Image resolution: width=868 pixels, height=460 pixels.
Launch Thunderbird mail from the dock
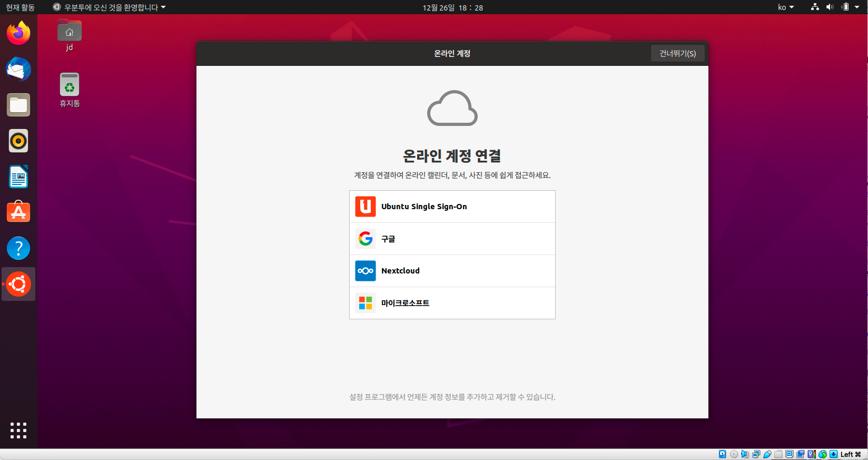pos(18,69)
